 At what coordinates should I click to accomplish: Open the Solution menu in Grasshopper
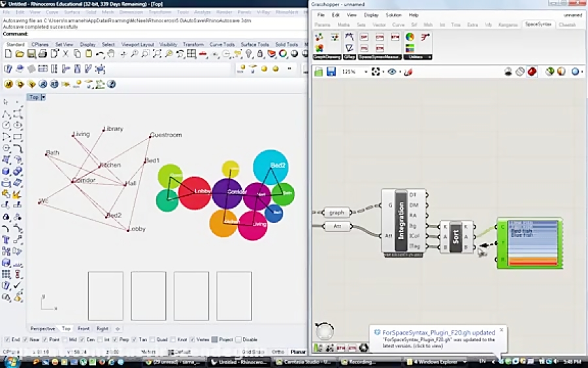tap(393, 15)
